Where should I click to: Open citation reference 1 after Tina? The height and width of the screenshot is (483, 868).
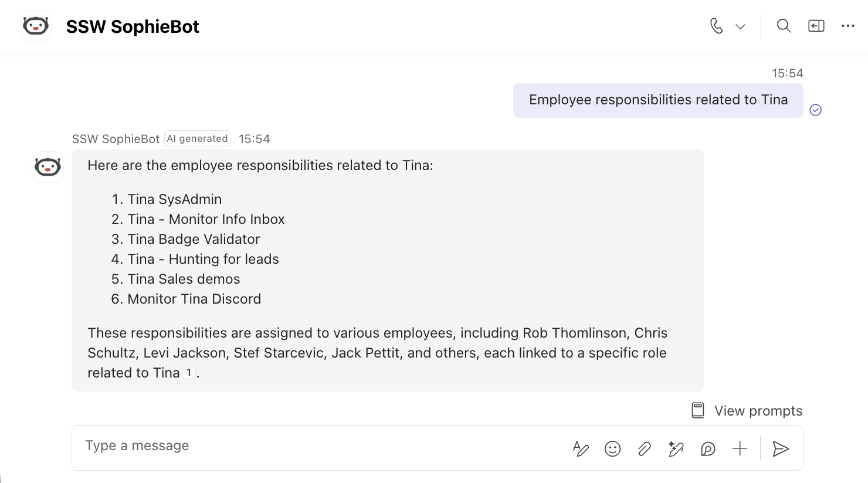189,372
